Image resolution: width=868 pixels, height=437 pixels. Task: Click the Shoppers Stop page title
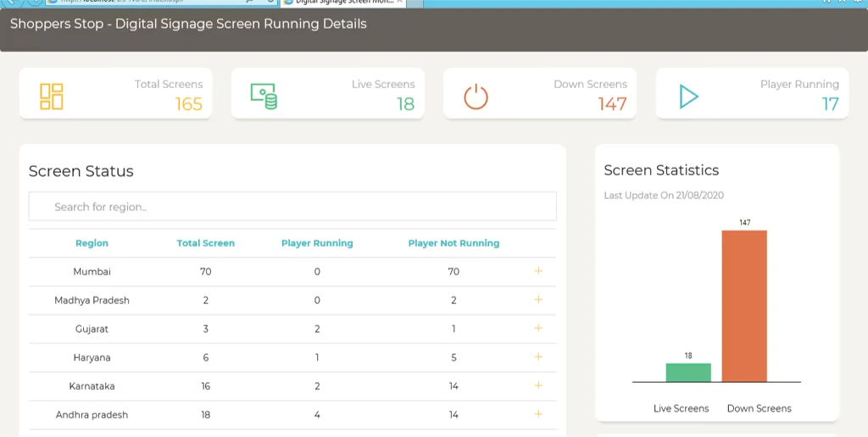point(188,24)
